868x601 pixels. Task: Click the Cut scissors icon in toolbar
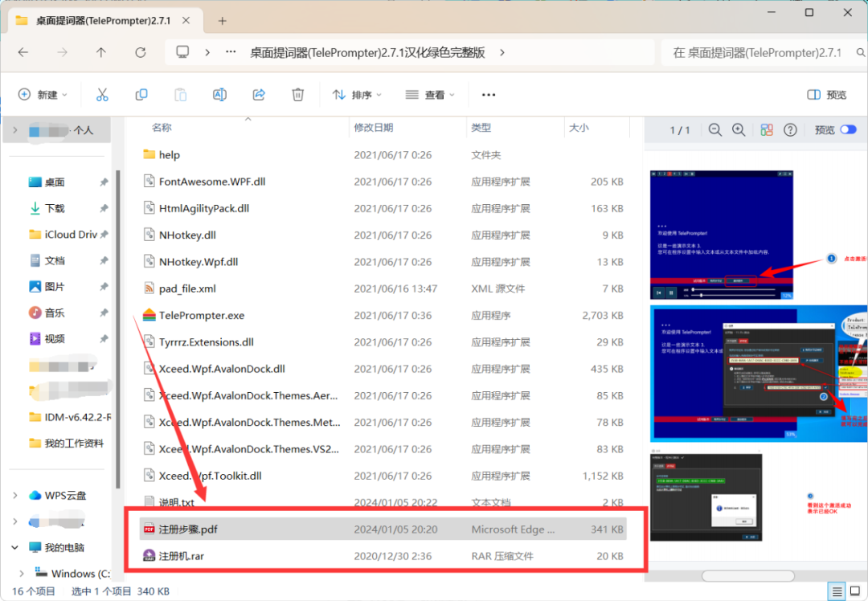pyautogui.click(x=102, y=95)
